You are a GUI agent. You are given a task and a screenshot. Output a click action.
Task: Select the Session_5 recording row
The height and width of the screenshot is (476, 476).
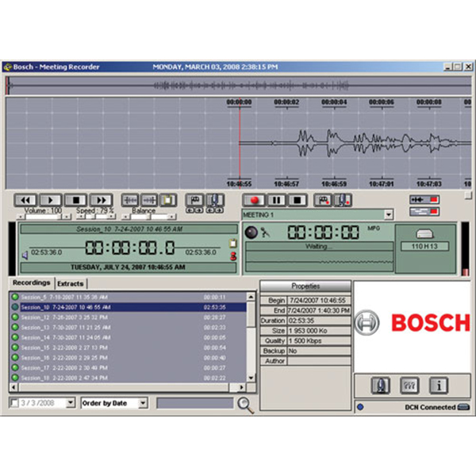pyautogui.click(x=128, y=297)
